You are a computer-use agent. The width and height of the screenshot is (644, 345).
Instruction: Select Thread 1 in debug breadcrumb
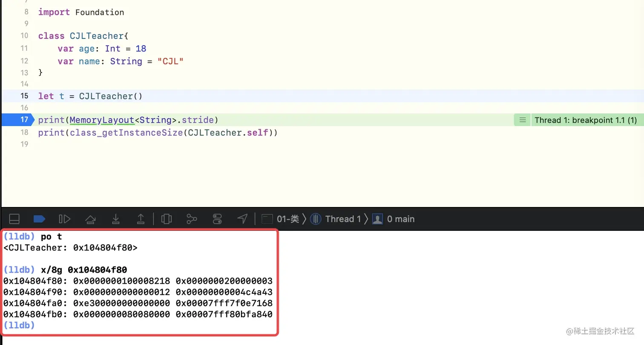(336, 219)
